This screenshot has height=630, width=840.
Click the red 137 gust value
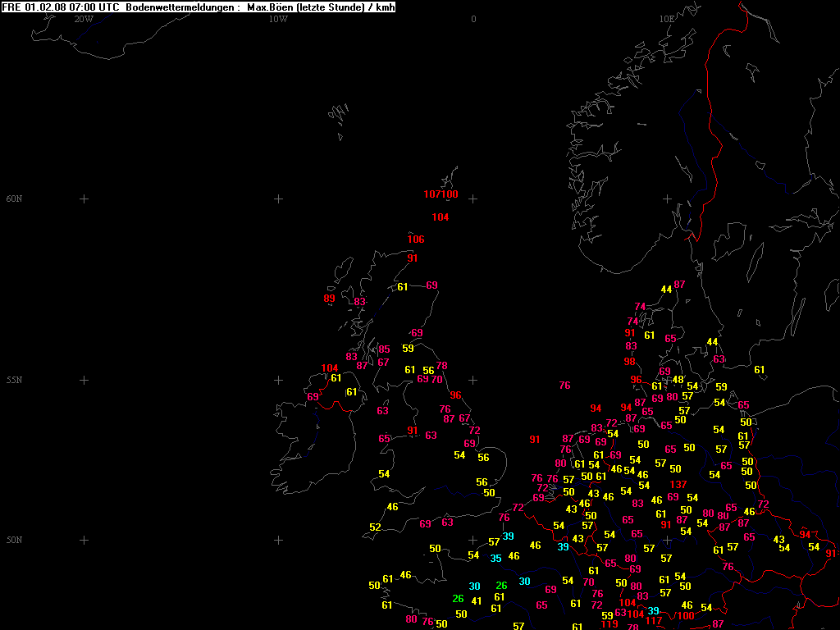tap(678, 485)
